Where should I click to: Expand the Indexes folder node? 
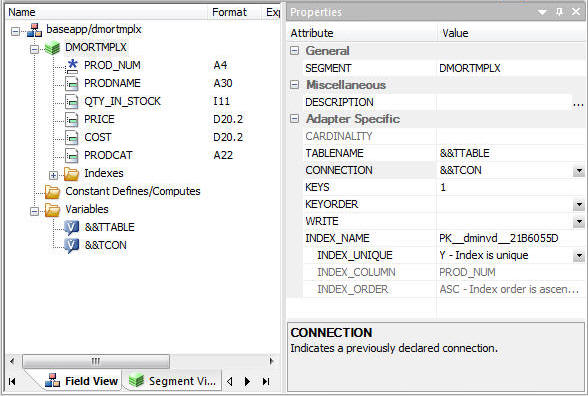point(53,175)
